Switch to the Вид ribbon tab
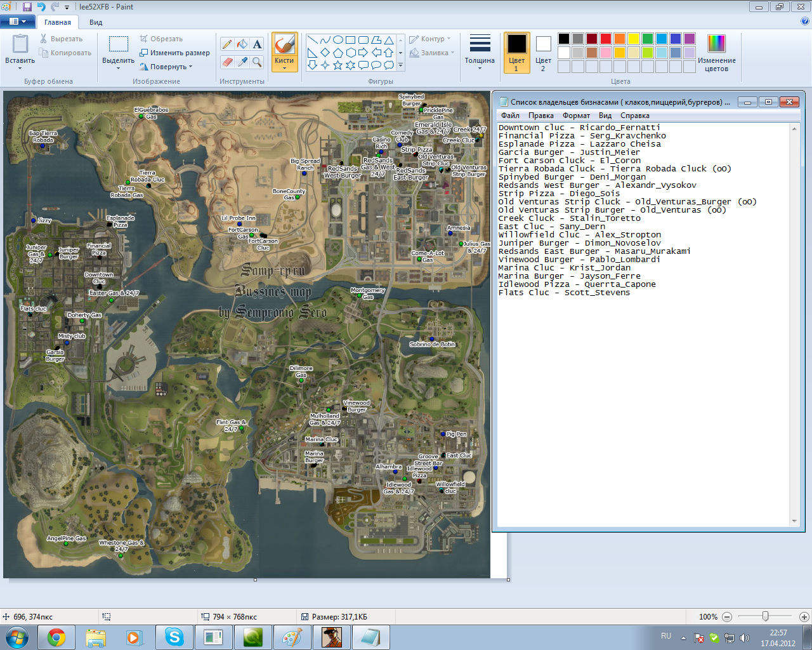 coord(96,22)
